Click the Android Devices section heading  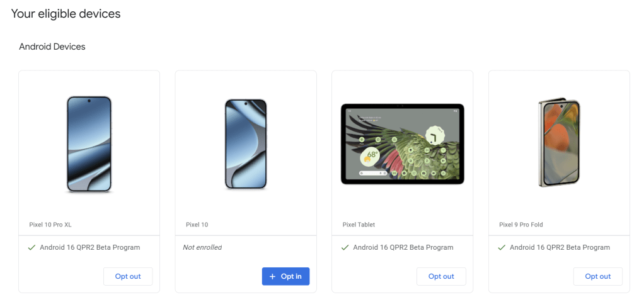[52, 47]
